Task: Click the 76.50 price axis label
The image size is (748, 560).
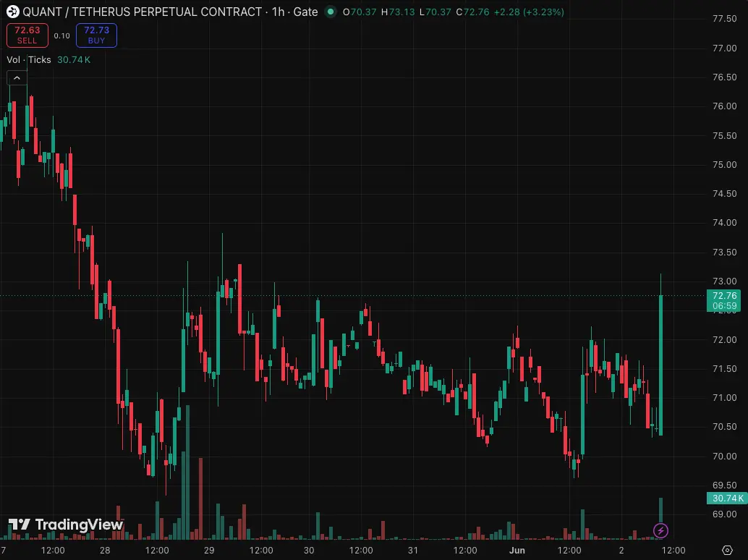Action: (725, 77)
